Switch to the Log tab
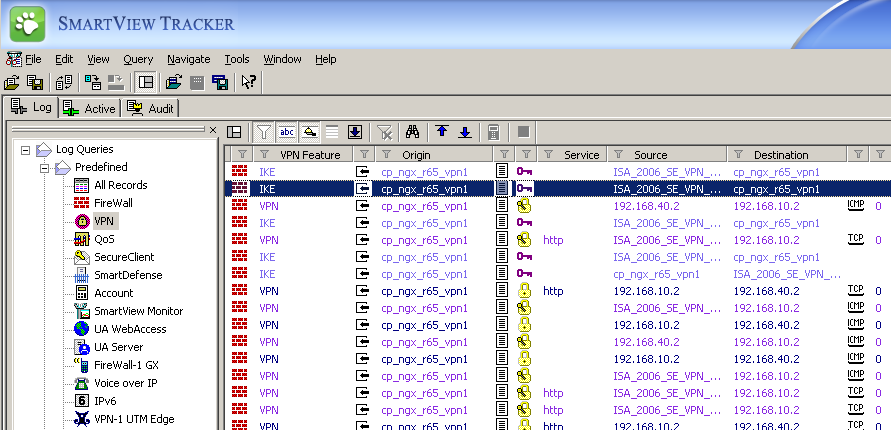Image resolution: width=891 pixels, height=430 pixels. pyautogui.click(x=31, y=107)
